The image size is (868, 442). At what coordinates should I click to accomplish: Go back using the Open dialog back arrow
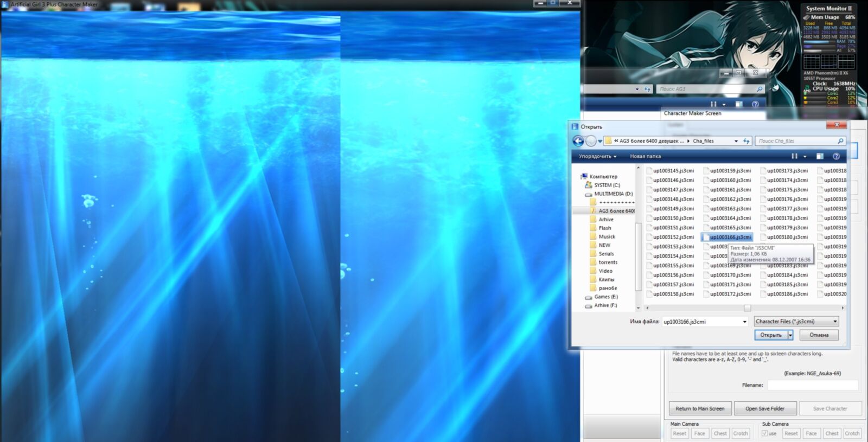click(578, 141)
